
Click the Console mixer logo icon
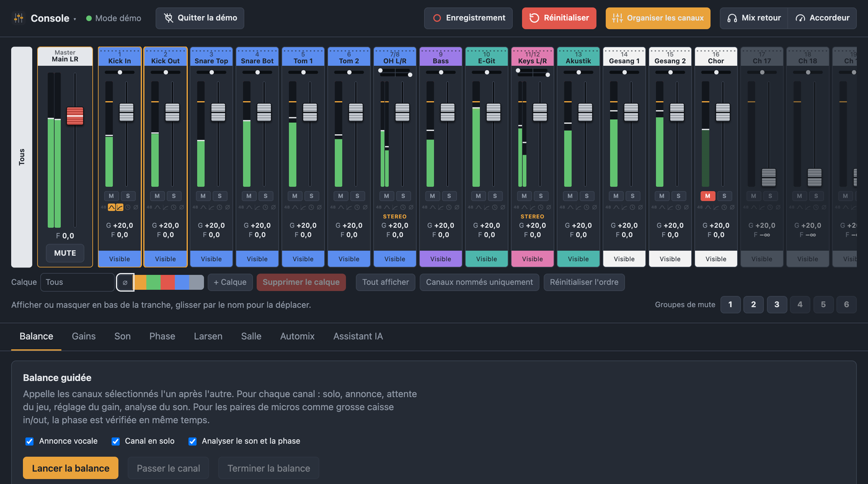point(19,18)
